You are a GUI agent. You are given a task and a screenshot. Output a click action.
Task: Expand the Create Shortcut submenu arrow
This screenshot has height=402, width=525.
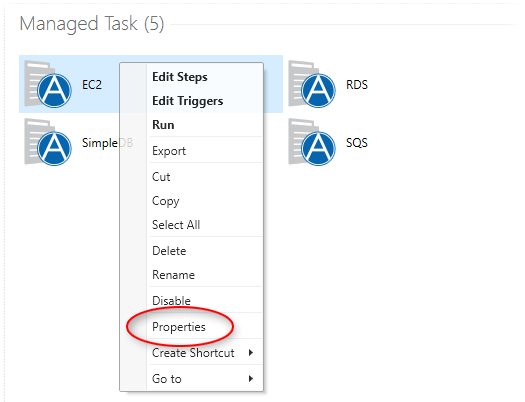pos(251,352)
